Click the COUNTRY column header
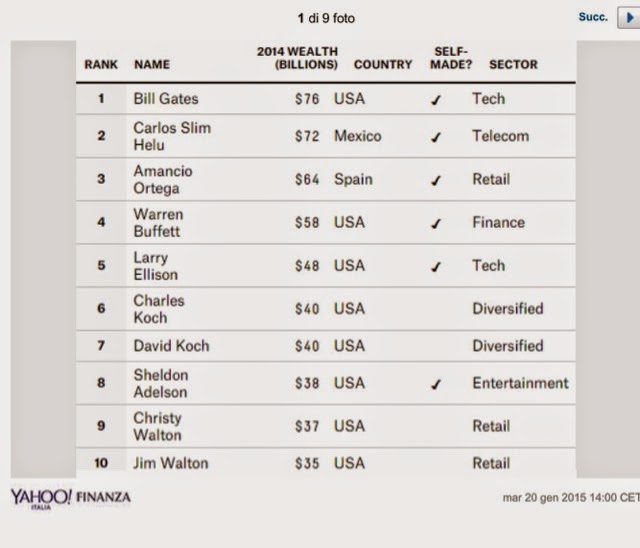Viewport: 640px width, 548px height. [383, 64]
